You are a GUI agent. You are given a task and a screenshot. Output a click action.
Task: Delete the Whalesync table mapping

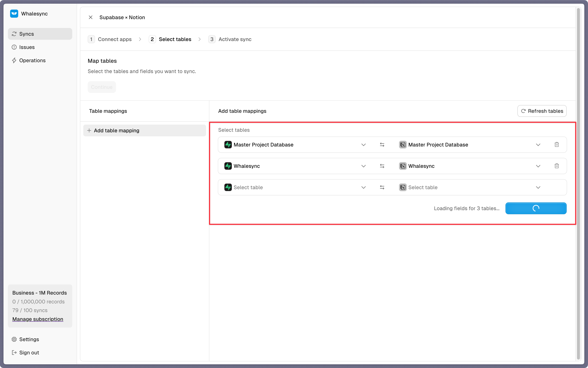(x=557, y=166)
